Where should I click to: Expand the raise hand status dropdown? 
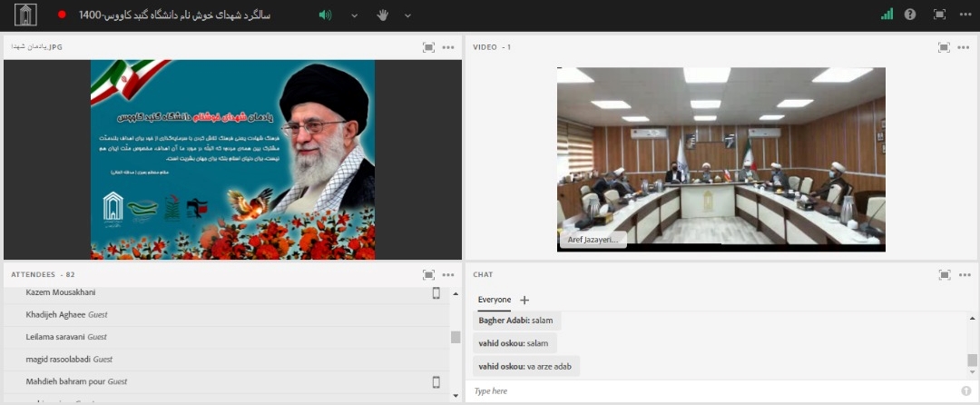(407, 15)
